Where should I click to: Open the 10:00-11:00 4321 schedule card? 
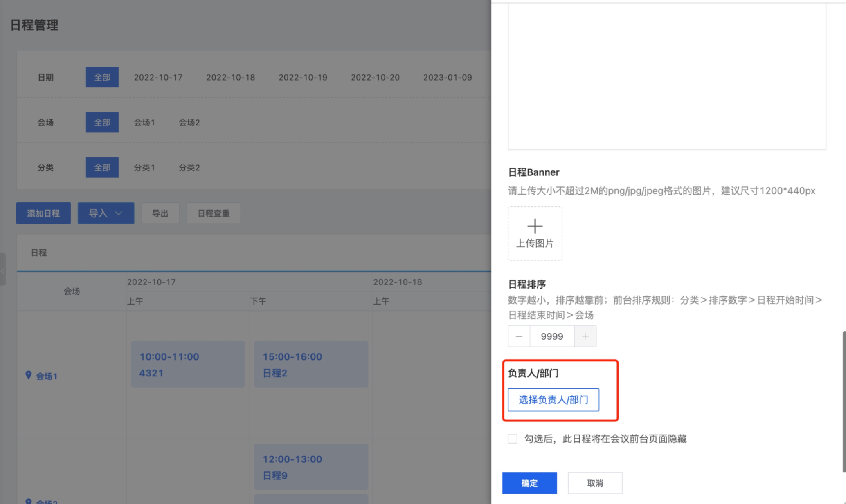(188, 364)
